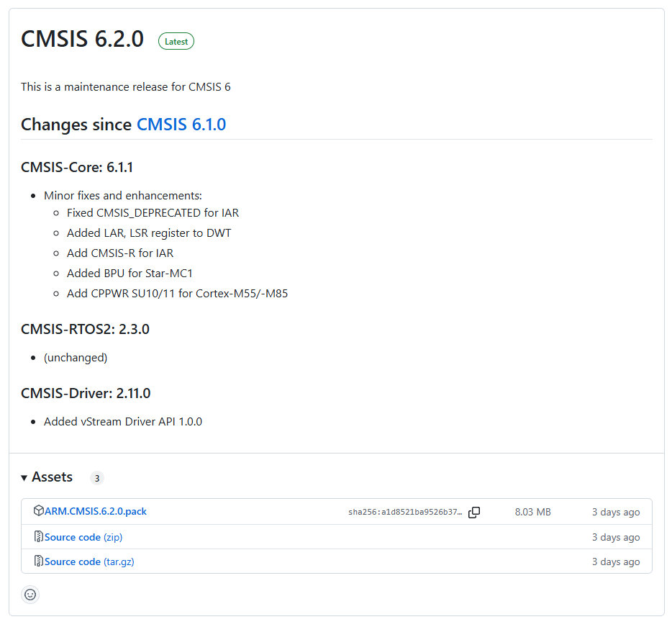Click '3 days ago' on the zip row

click(616, 537)
